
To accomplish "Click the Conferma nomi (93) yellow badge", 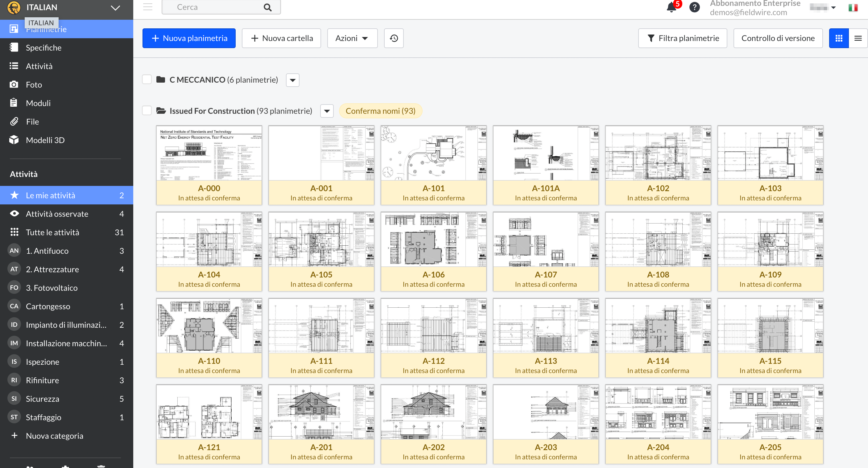I will click(380, 111).
